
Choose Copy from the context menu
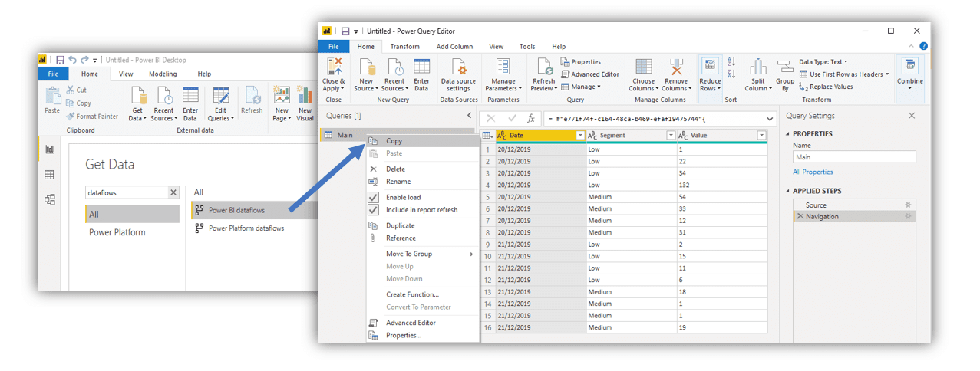click(x=394, y=141)
